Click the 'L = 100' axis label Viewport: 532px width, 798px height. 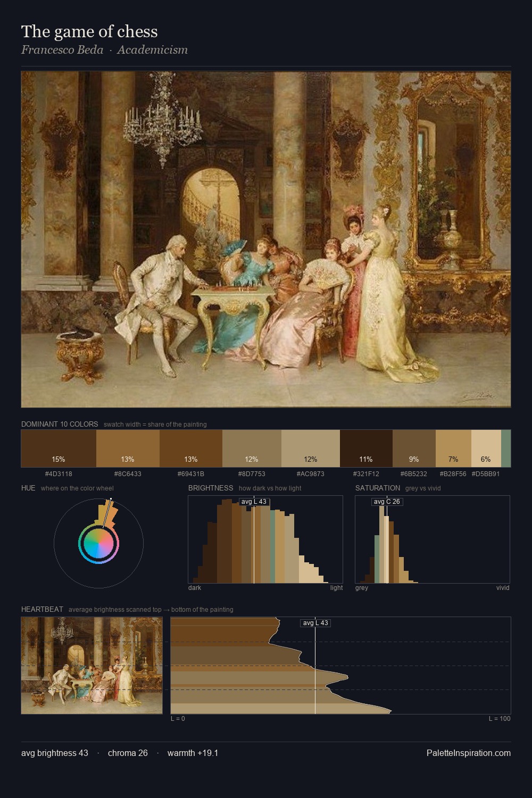click(500, 719)
